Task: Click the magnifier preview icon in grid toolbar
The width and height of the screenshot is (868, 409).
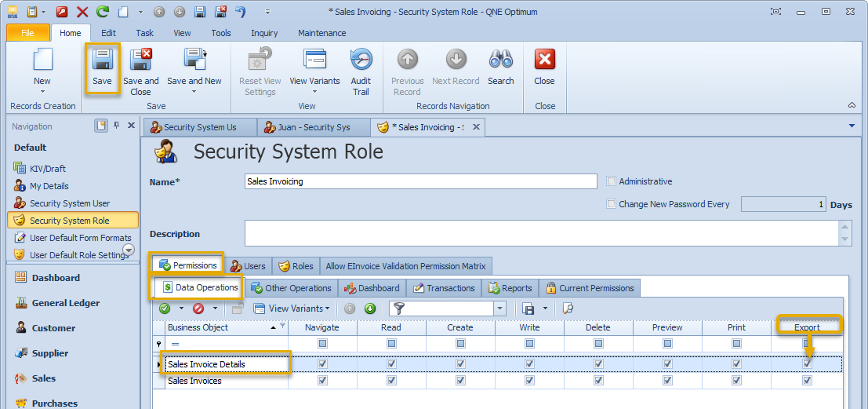Action: [x=568, y=309]
